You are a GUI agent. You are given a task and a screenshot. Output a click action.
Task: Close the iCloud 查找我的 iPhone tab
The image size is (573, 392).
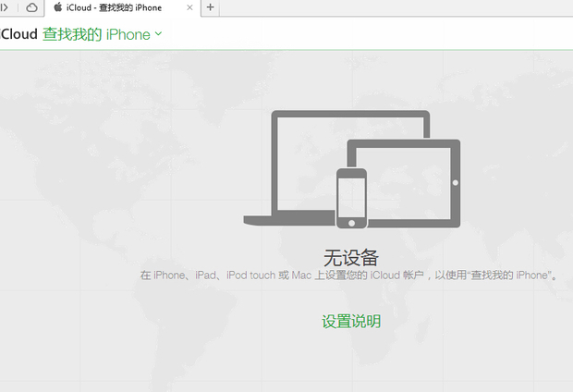(x=189, y=7)
